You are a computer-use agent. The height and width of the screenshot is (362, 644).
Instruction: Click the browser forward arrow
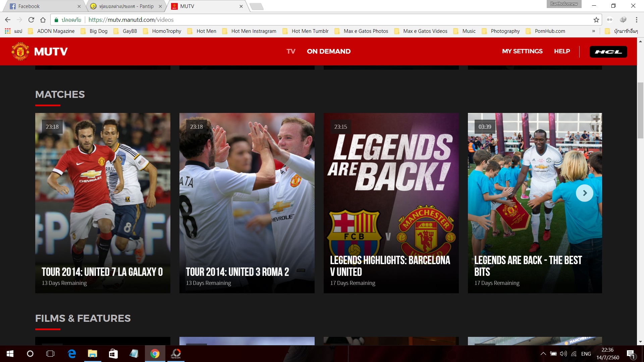click(19, 20)
